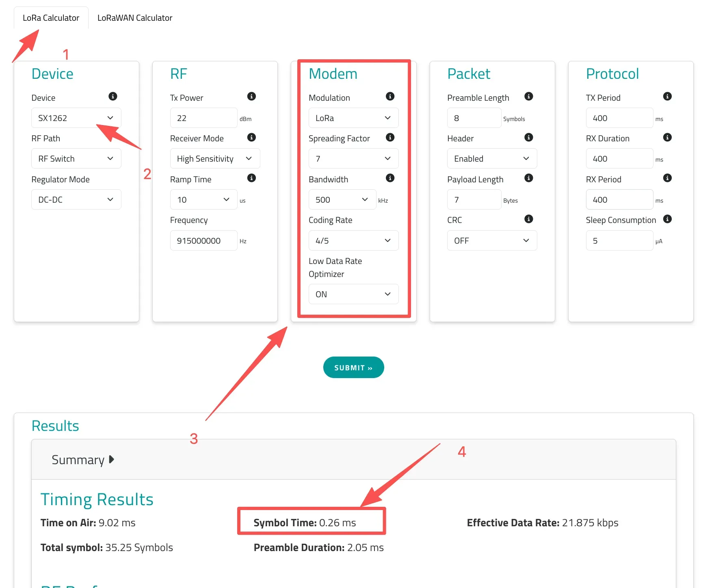
Task: Select the LoRa Calculator tab
Action: tap(51, 17)
